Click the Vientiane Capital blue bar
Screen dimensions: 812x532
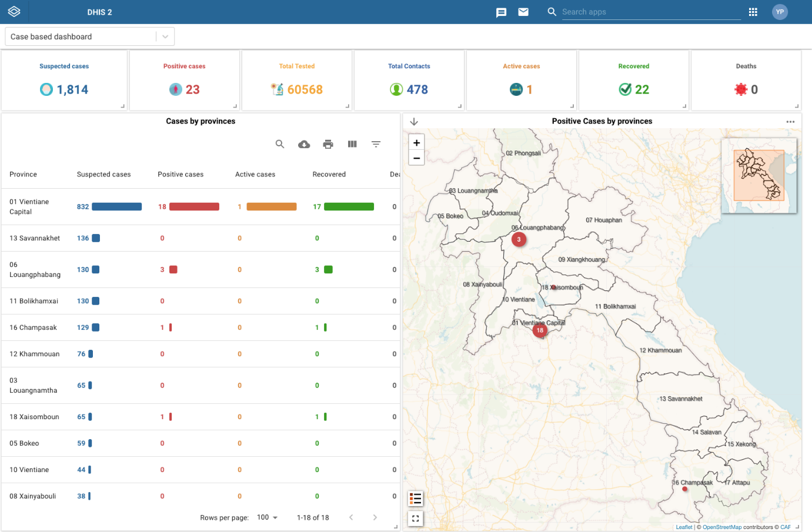(x=116, y=207)
